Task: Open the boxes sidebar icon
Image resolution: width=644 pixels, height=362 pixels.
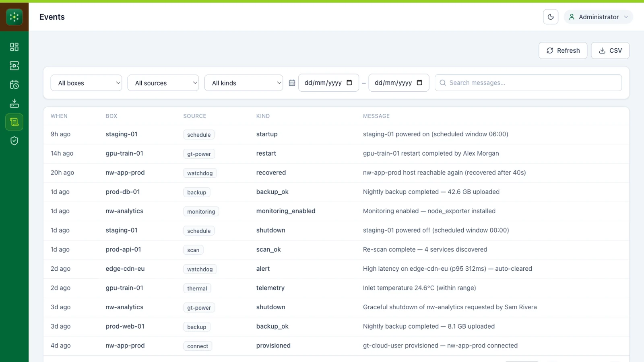Action: coord(14,66)
